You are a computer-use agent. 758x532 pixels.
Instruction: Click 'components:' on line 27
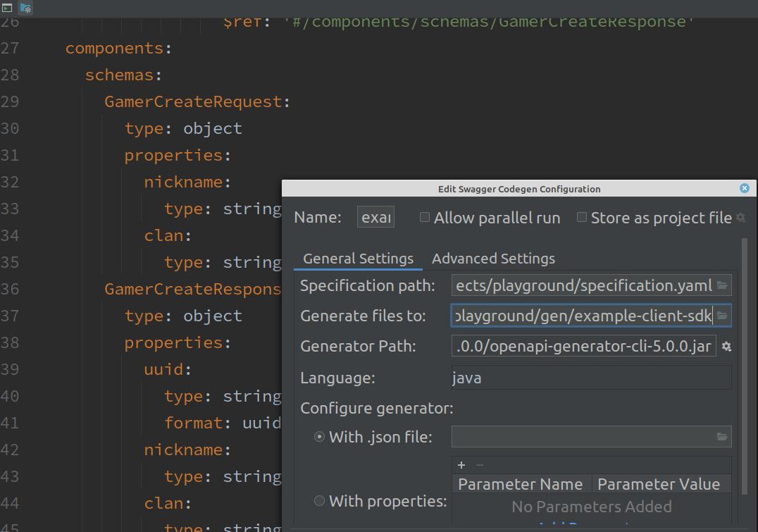point(118,49)
